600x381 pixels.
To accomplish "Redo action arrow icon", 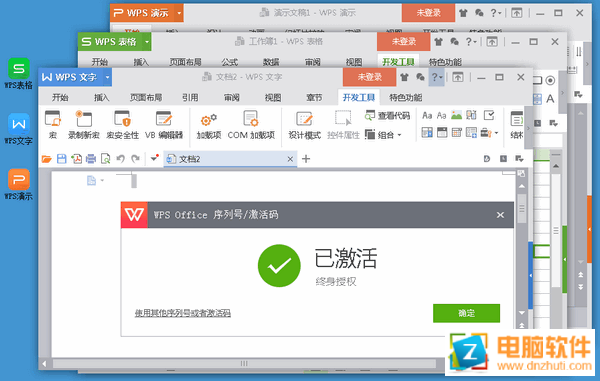I will 135,159.
